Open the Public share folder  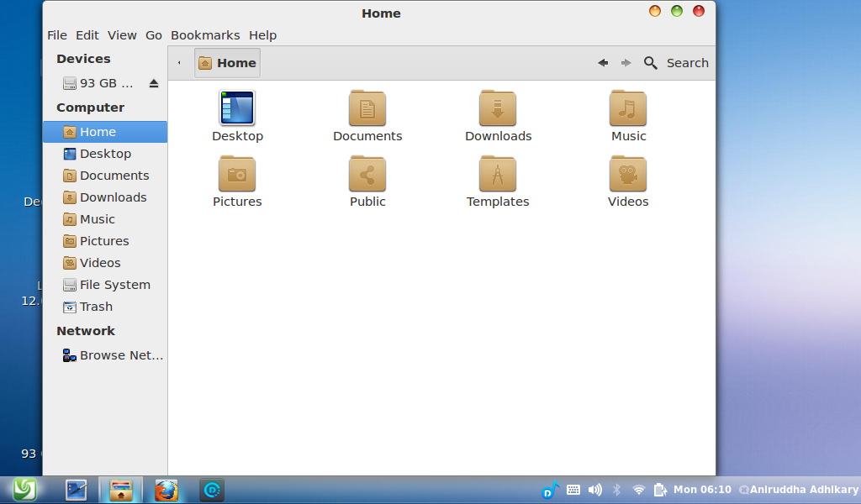pos(367,174)
